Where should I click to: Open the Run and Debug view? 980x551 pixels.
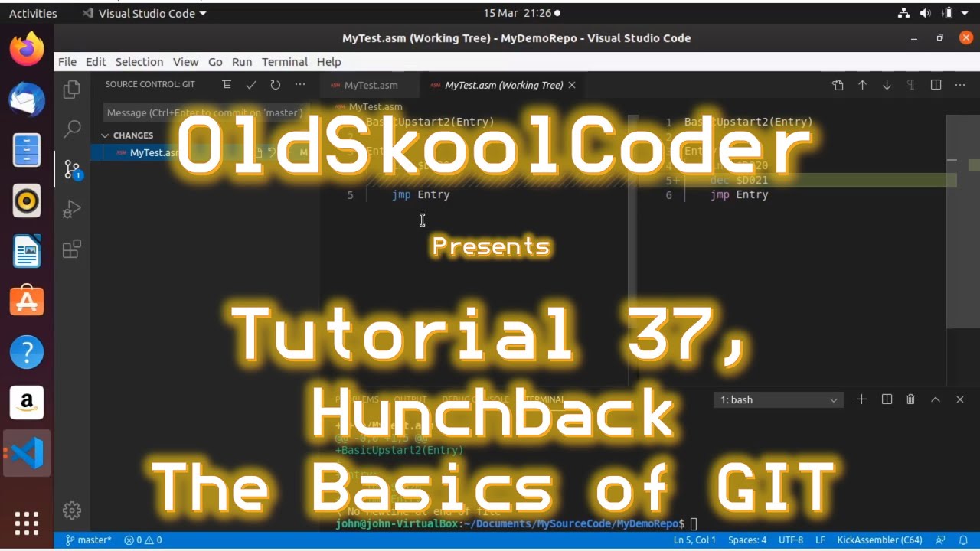click(72, 209)
